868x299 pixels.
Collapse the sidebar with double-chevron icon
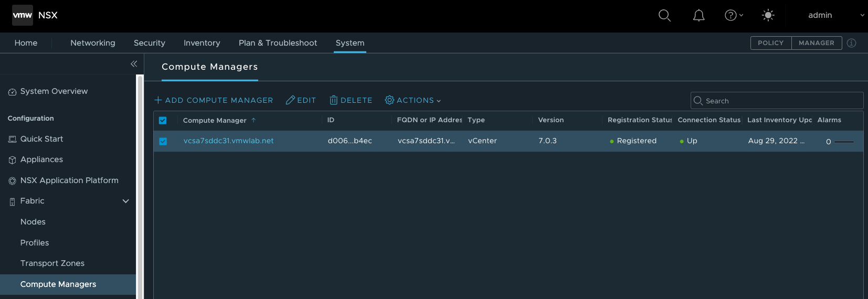[134, 64]
